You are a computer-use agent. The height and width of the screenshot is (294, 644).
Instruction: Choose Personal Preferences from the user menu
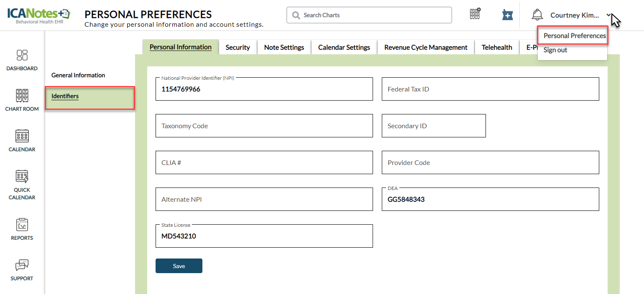coord(574,36)
